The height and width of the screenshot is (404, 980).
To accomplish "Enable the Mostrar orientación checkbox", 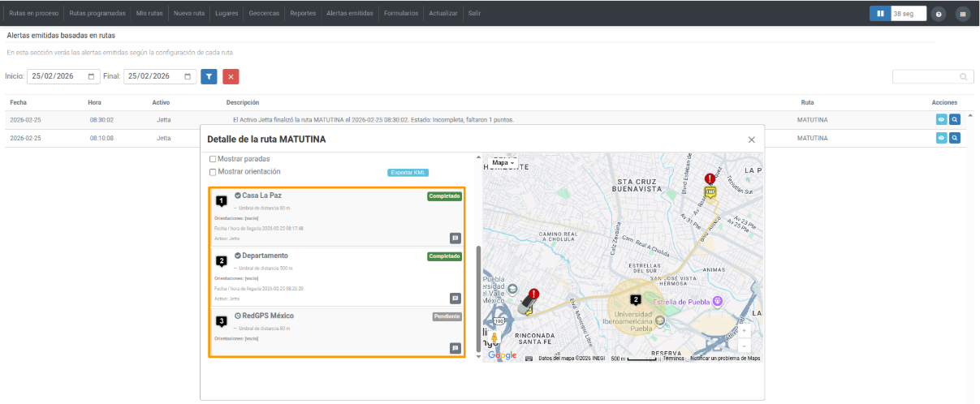I will pyautogui.click(x=213, y=172).
